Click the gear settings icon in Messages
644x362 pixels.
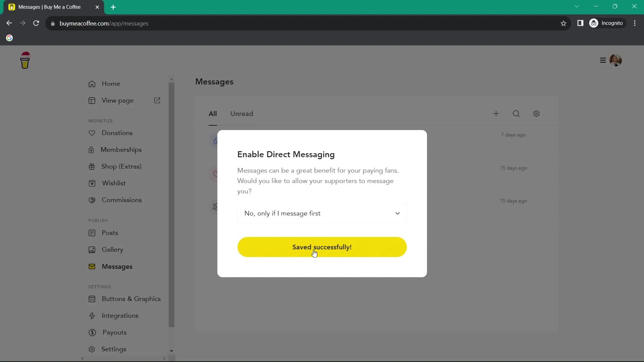pyautogui.click(x=537, y=114)
